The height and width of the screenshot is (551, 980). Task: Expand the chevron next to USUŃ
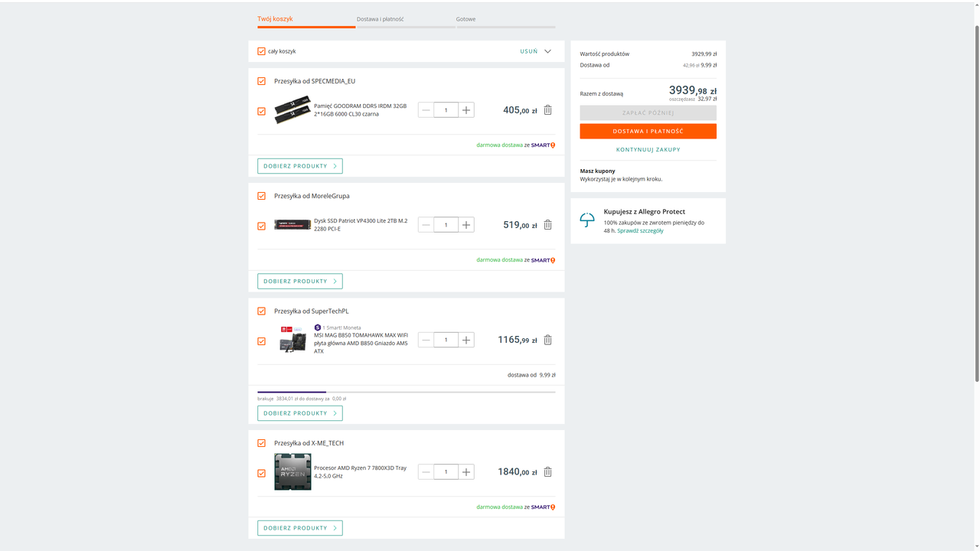(547, 51)
